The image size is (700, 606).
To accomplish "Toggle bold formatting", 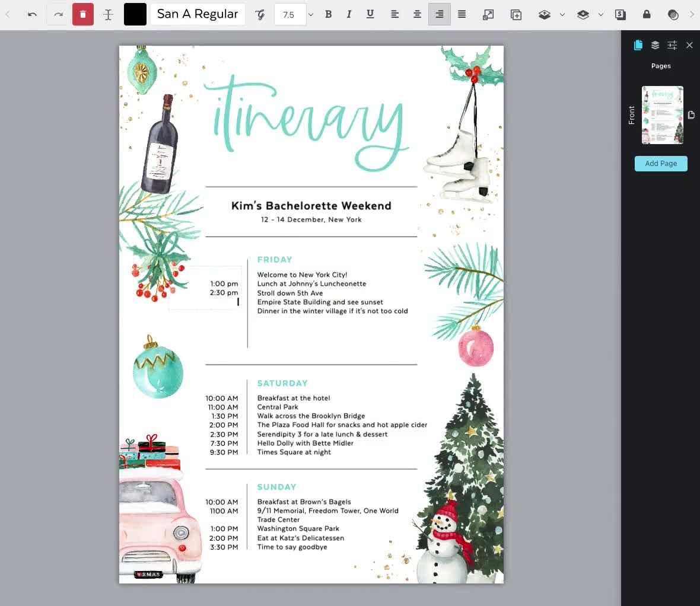I will coord(328,14).
